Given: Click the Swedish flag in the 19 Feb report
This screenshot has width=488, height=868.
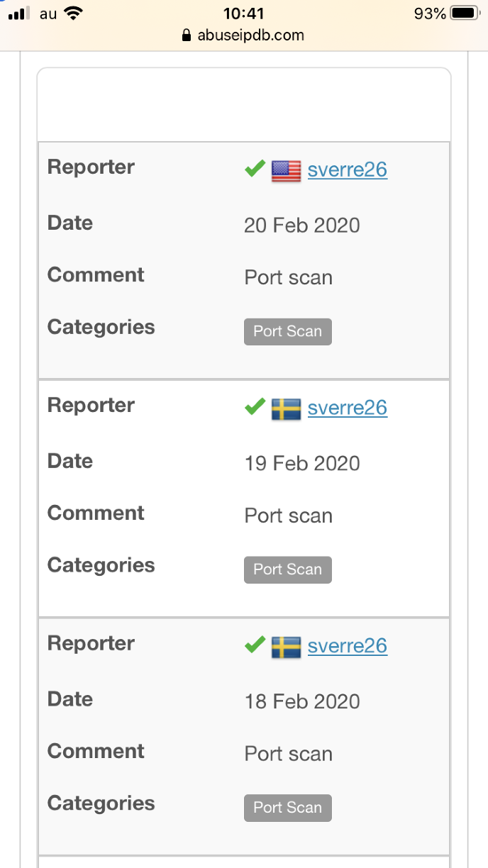Looking at the screenshot, I should coord(287,408).
